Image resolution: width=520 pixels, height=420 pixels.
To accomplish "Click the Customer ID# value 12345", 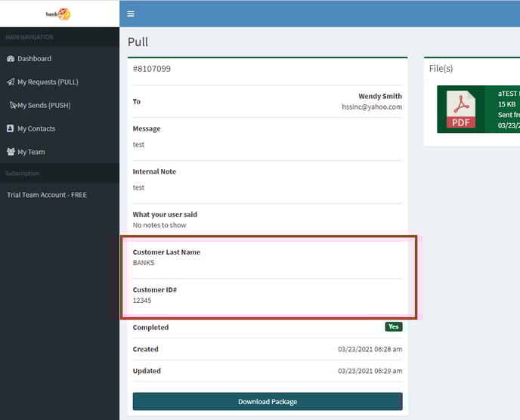I will pos(142,301).
